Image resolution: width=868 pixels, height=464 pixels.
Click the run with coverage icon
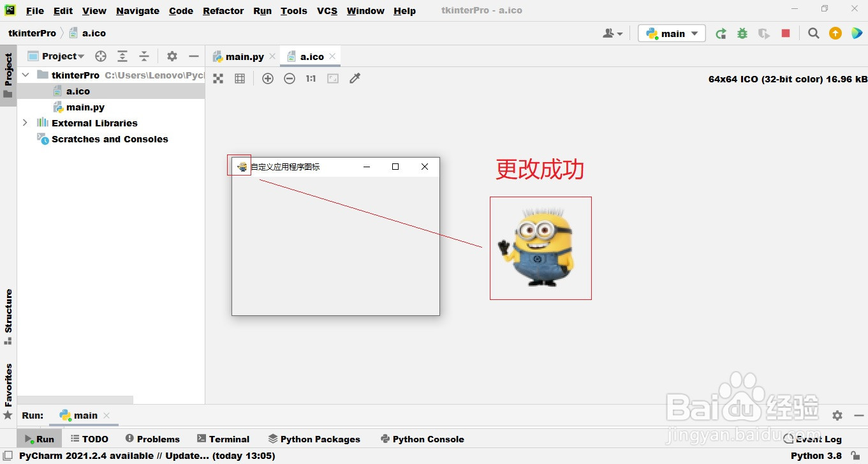pyautogui.click(x=764, y=34)
